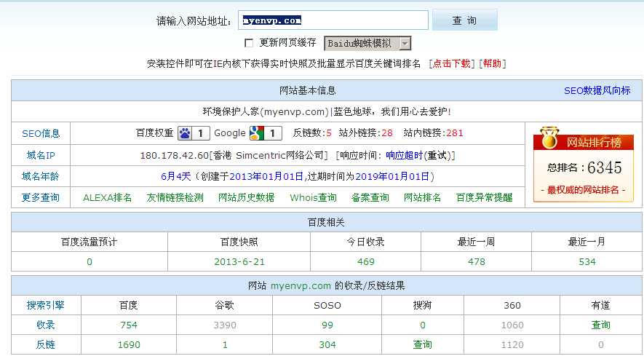The image size is (644, 356).
Task: Click the 查询 search button
Action: [464, 20]
